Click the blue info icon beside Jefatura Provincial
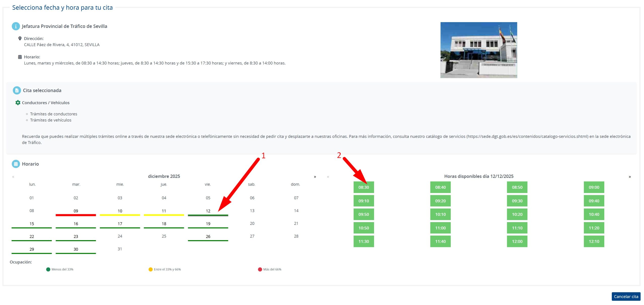Viewport: 644px width, 305px height. (16, 26)
